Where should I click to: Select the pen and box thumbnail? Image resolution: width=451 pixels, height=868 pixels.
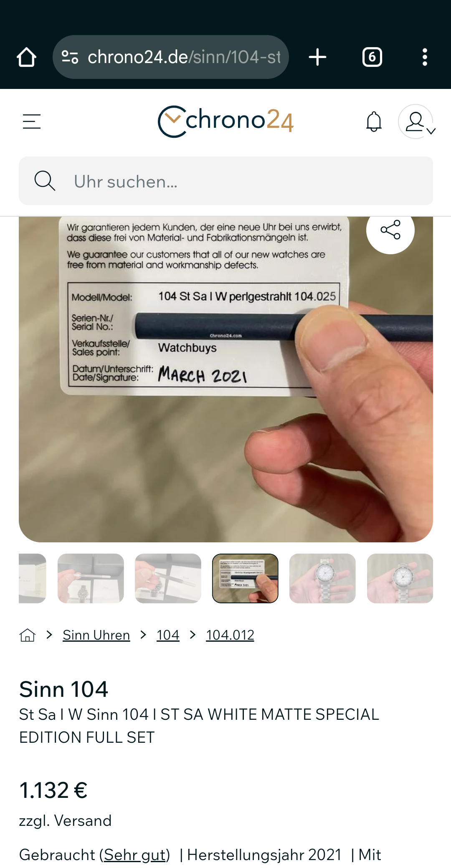[x=91, y=578]
